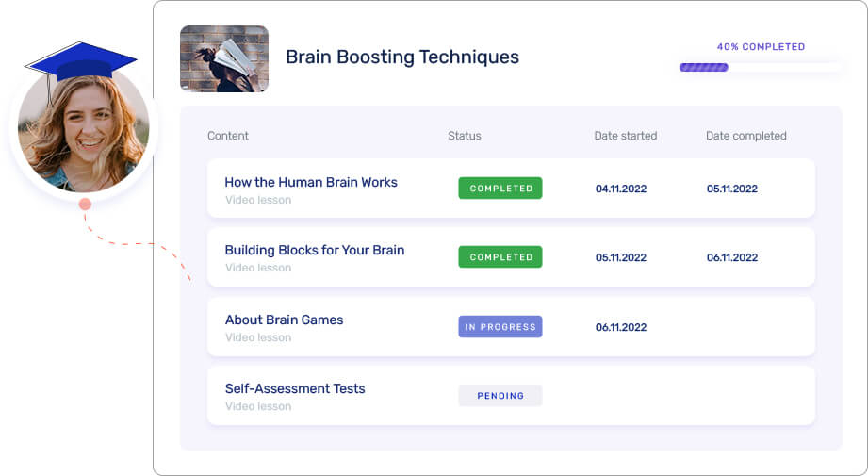Click the Date completed column header
The width and height of the screenshot is (868, 476).
point(745,136)
